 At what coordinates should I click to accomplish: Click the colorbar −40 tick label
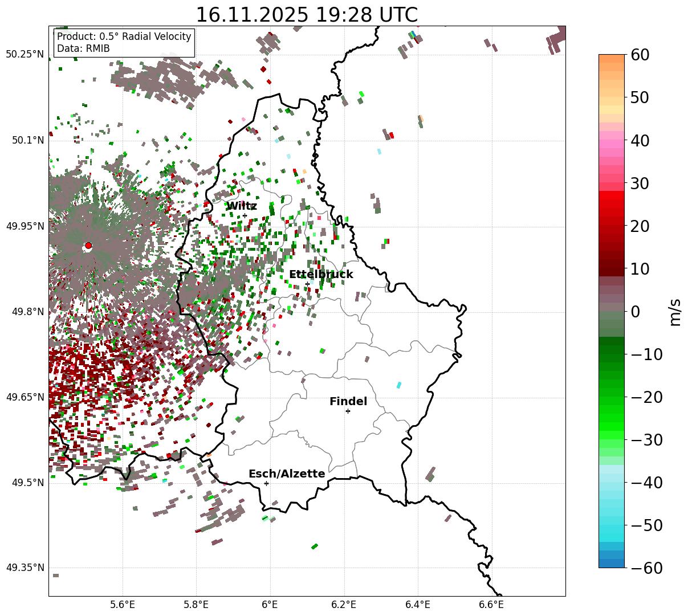pos(646,482)
